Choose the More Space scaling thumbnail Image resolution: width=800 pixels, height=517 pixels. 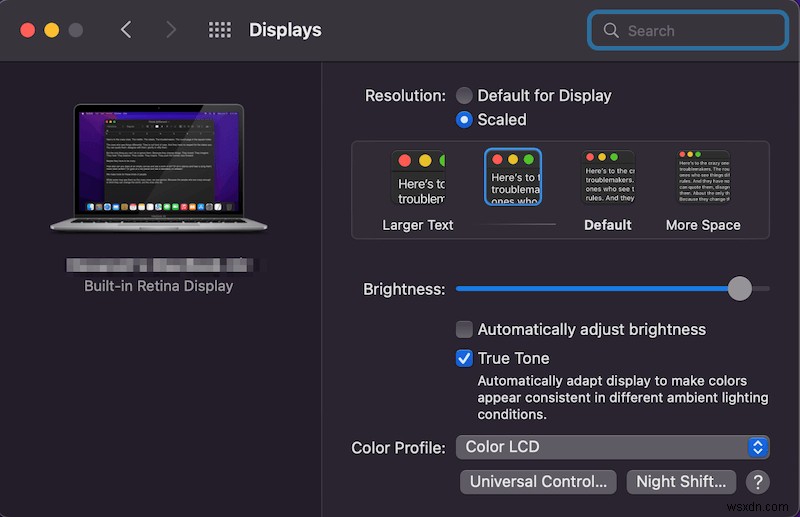tap(704, 177)
